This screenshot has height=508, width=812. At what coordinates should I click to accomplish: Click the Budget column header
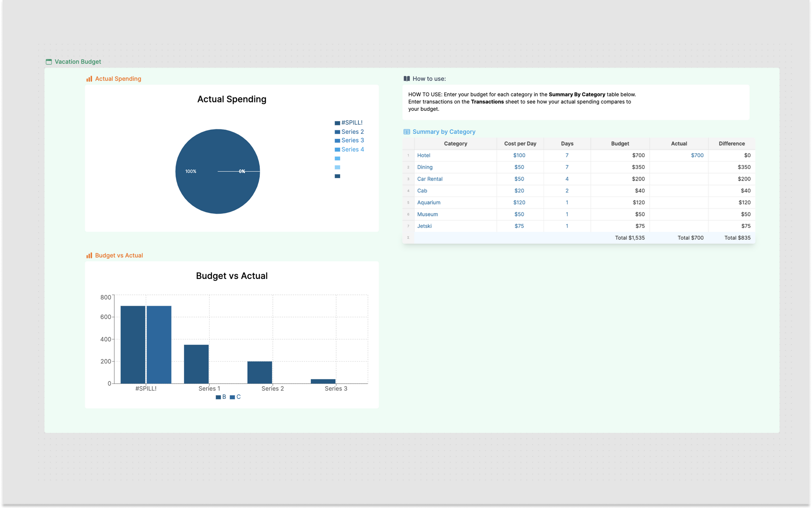coord(620,144)
